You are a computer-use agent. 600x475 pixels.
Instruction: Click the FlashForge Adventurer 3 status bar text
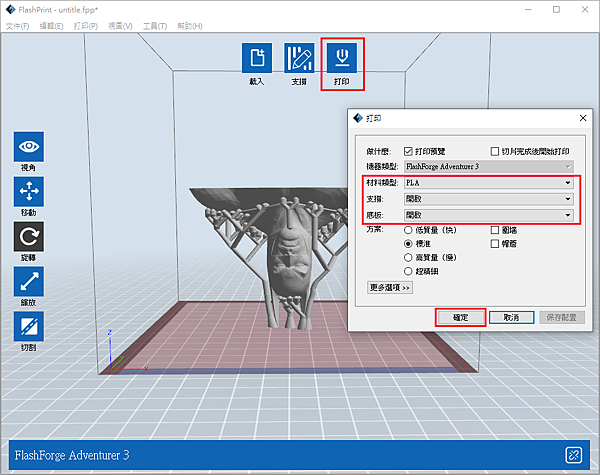(72, 455)
